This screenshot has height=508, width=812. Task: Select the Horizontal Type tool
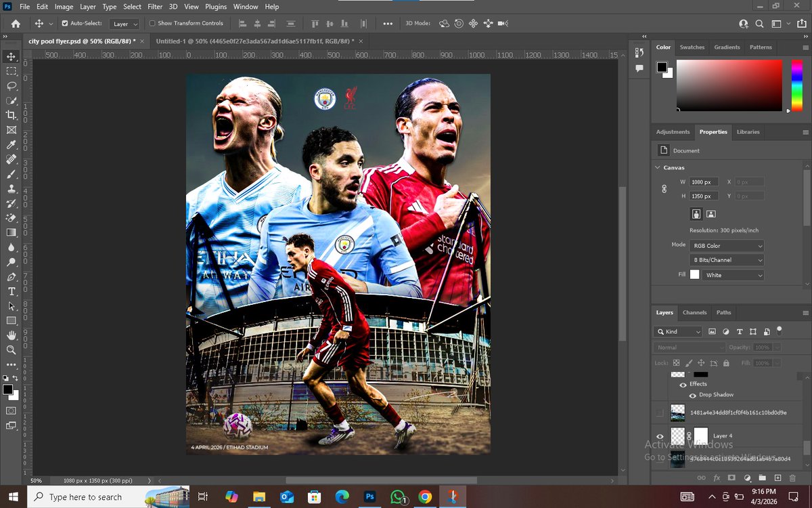pyautogui.click(x=12, y=291)
